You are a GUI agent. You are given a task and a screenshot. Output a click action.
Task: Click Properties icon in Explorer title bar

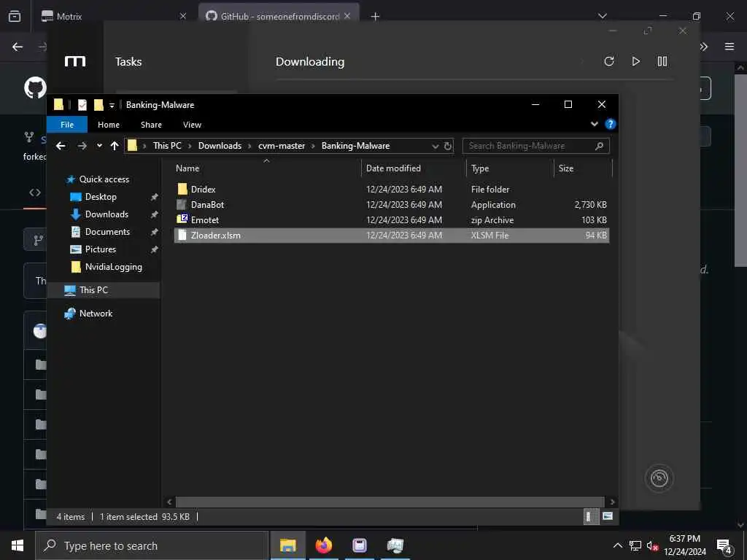[82, 105]
